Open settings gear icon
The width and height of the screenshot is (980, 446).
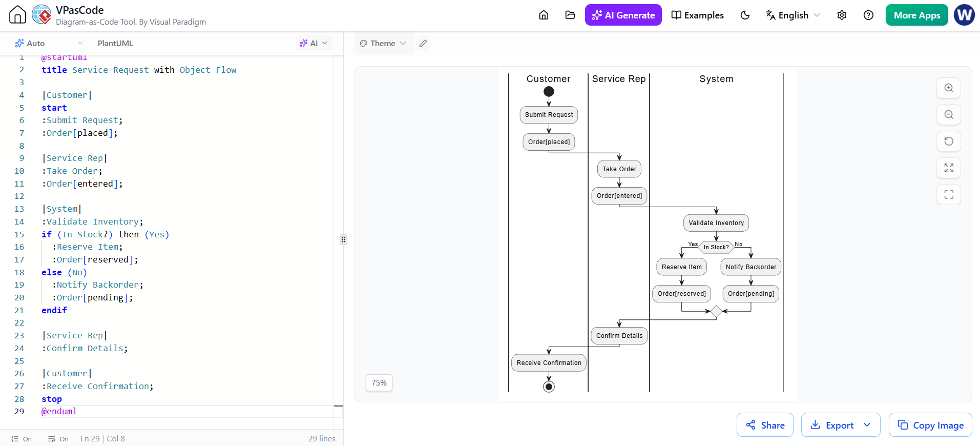(842, 15)
